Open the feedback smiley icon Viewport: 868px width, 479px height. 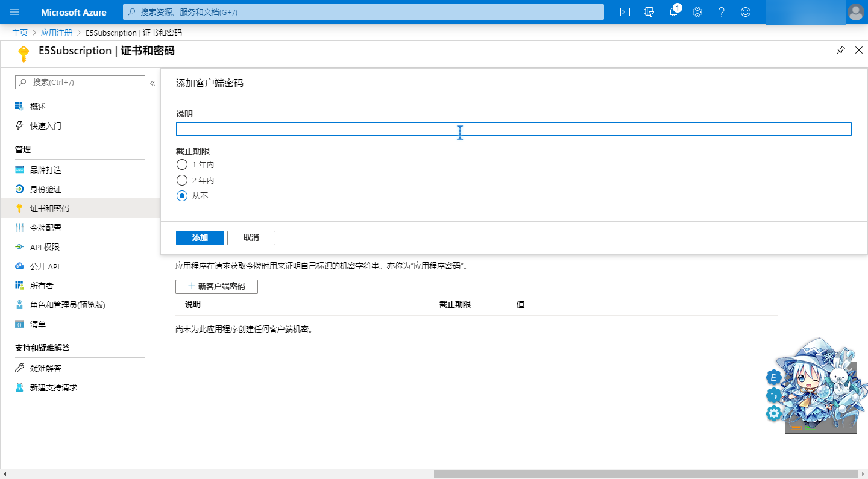pos(746,12)
